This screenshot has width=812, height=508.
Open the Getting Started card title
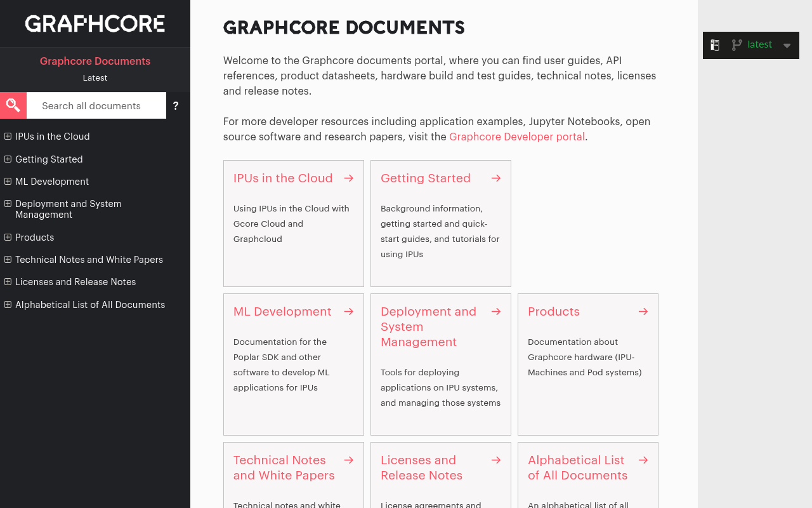(426, 178)
